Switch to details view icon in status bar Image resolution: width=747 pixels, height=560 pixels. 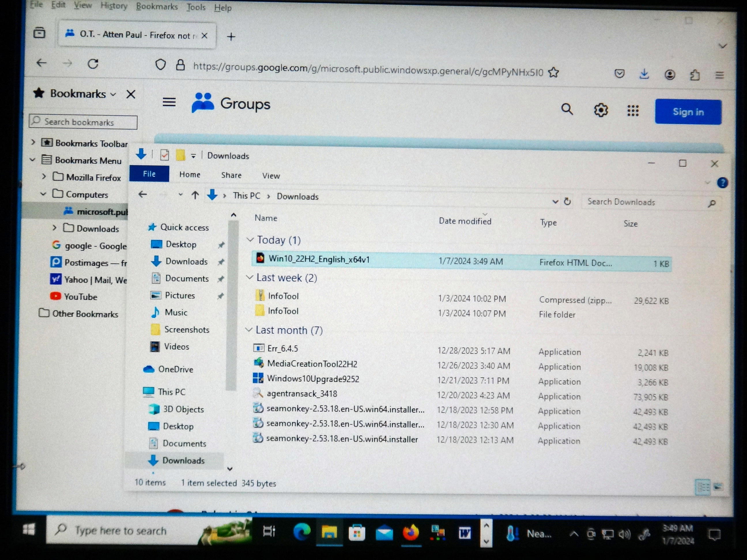(703, 487)
